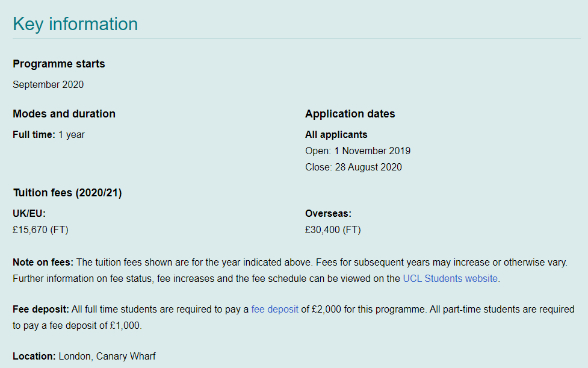The width and height of the screenshot is (588, 368).
Task: Click the Location: bold label
Action: (x=34, y=357)
